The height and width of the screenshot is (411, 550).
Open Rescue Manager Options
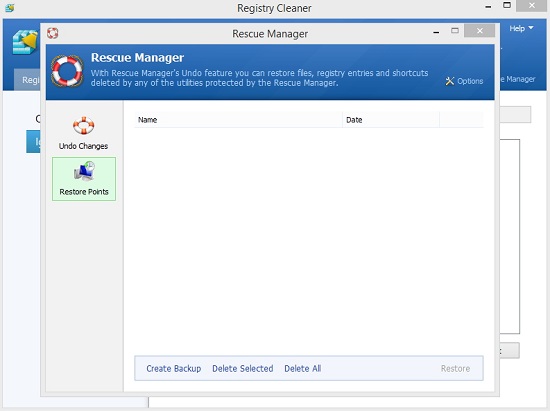pyautogui.click(x=464, y=81)
